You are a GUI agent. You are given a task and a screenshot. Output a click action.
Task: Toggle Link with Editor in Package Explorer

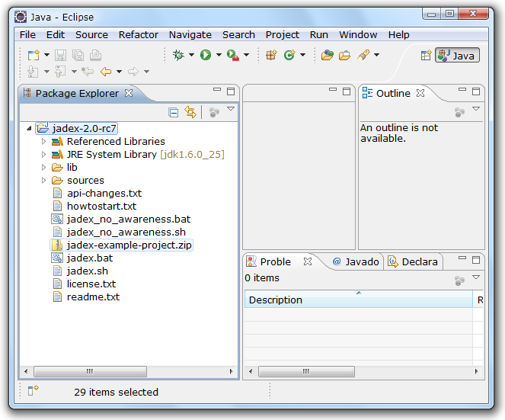pos(190,112)
